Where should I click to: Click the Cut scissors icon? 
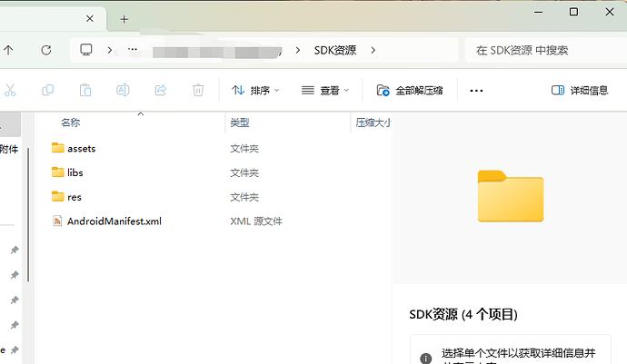(10, 90)
